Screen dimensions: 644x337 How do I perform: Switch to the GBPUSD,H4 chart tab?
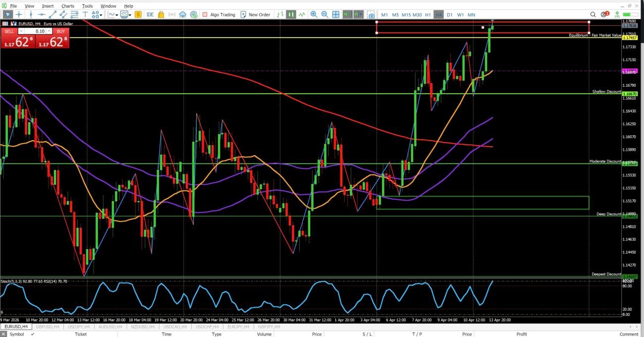point(48,327)
